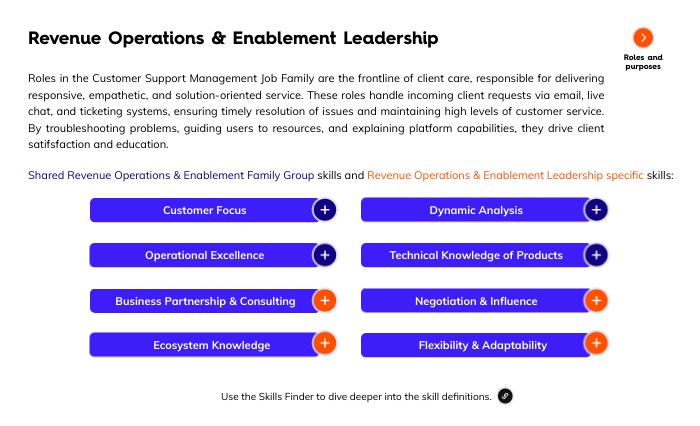Open the Operational Excellence skill bar
This screenshot has width=700, height=426.
pos(204,256)
